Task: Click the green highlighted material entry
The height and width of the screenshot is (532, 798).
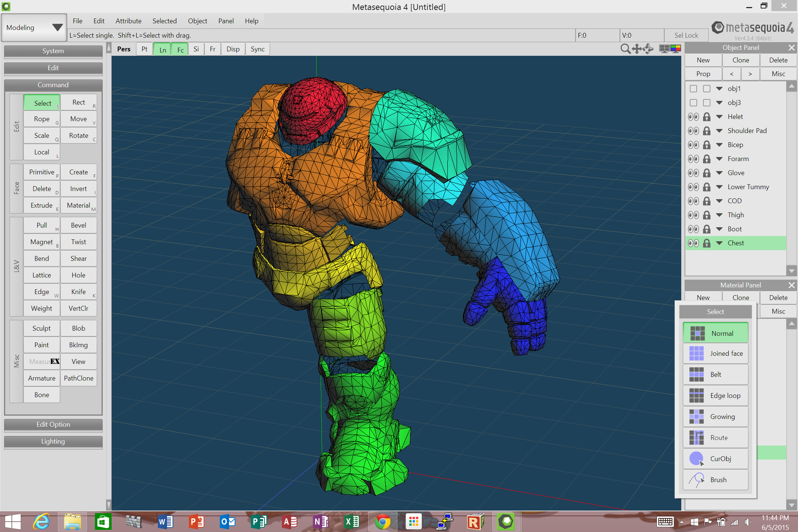Action: [x=771, y=453]
